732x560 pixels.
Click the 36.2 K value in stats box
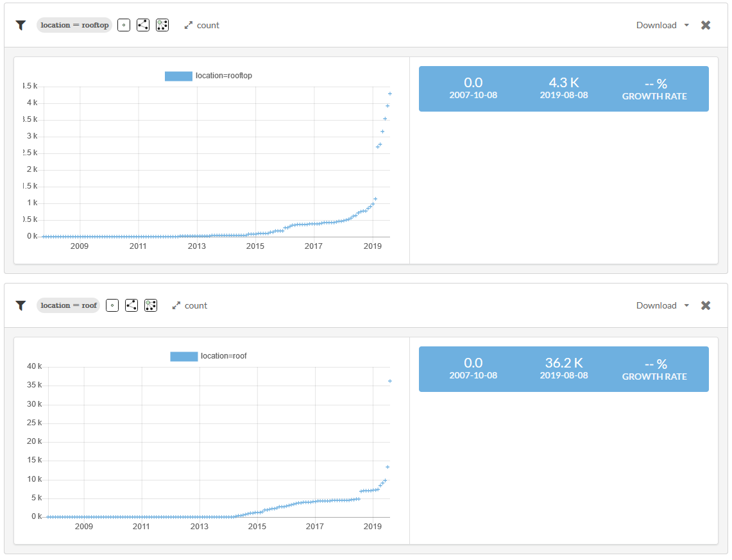click(x=564, y=363)
